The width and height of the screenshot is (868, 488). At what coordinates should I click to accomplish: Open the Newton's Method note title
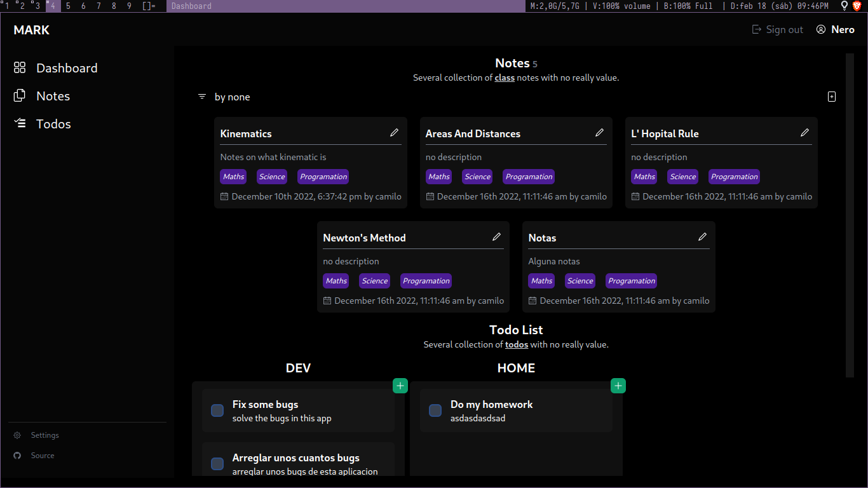point(364,238)
